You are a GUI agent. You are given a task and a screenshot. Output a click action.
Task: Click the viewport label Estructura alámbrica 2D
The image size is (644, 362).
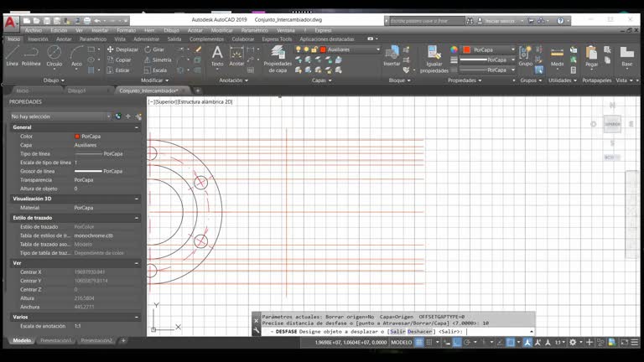(x=205, y=101)
